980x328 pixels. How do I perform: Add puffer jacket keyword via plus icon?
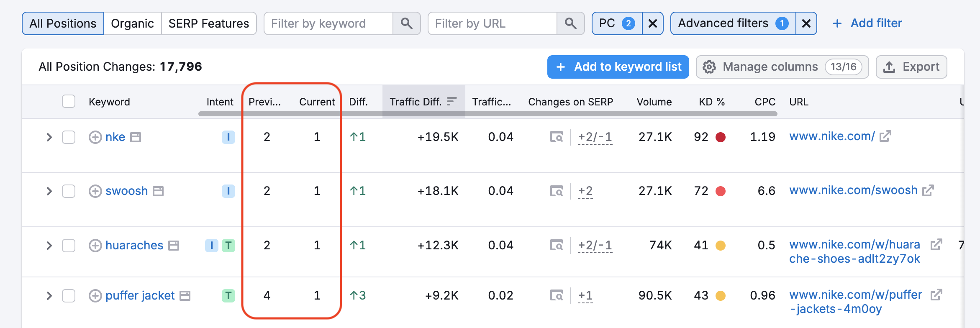tap(95, 296)
